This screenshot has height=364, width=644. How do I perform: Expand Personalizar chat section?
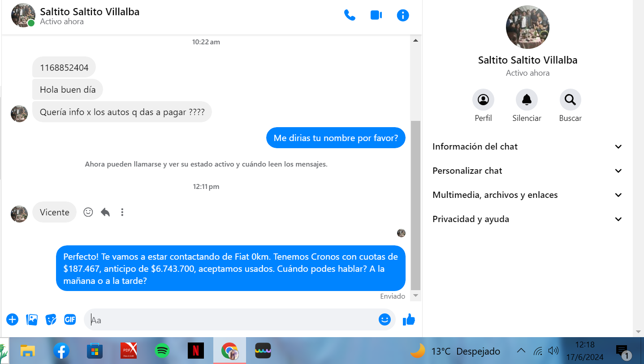point(527,171)
